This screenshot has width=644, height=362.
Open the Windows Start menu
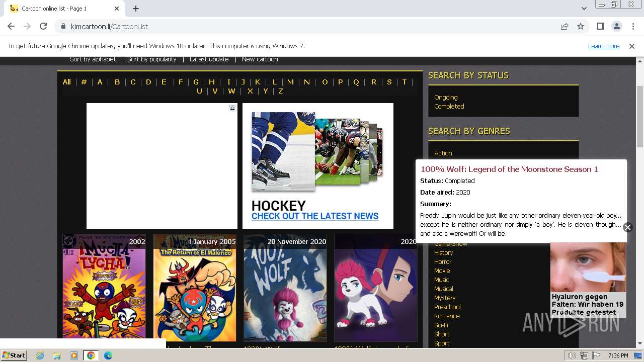(x=14, y=355)
